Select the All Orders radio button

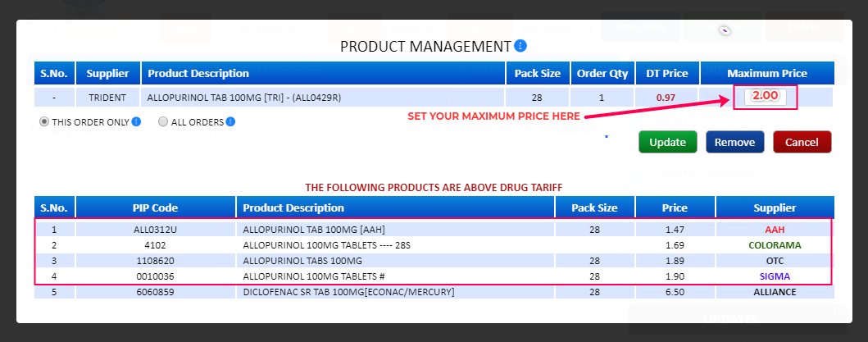pyautogui.click(x=163, y=122)
